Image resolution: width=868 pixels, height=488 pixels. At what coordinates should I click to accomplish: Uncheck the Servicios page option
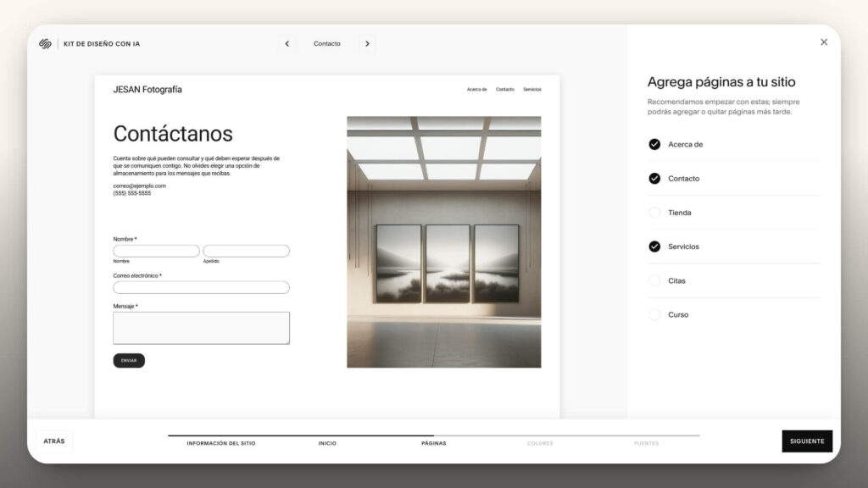pos(654,247)
